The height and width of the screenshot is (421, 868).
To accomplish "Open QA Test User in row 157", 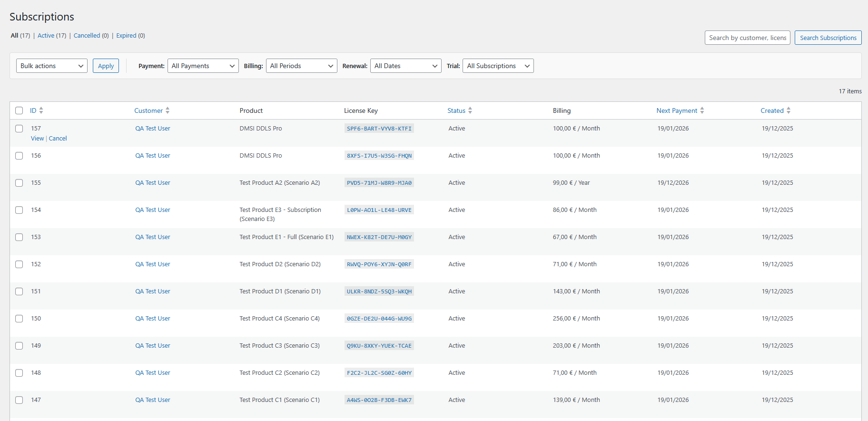I will click(153, 129).
